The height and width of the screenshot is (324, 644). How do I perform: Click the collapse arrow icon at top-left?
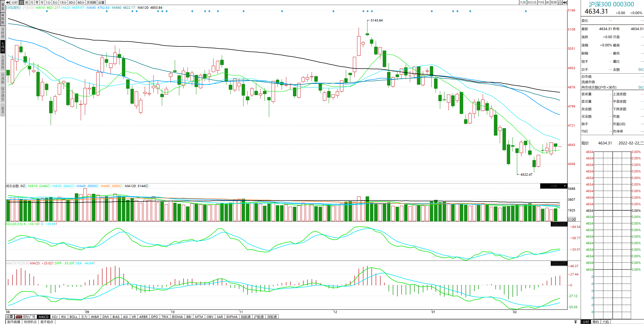8,3
